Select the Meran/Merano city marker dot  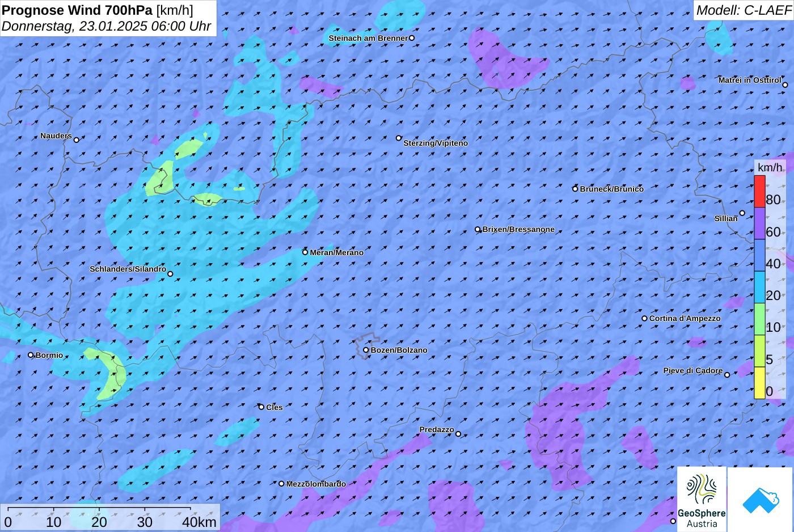click(x=305, y=252)
